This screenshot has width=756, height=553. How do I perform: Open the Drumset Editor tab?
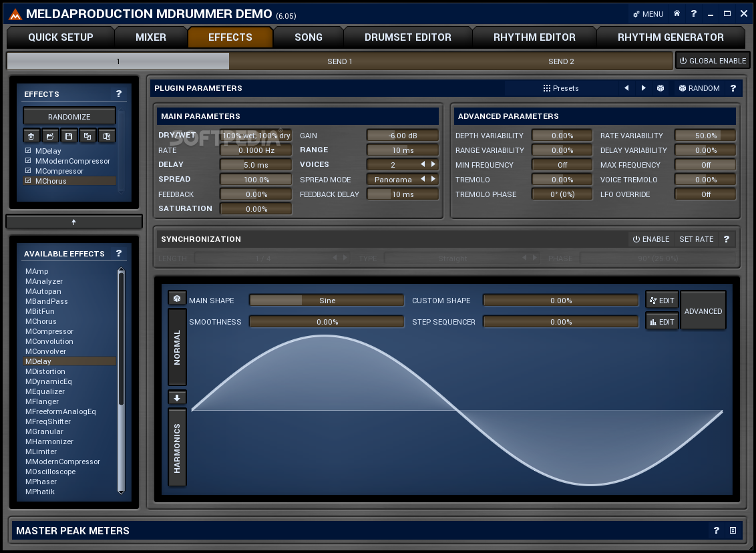[408, 37]
